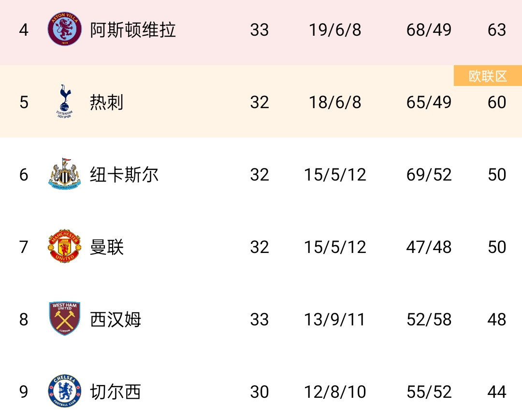Click the rank number 4
Image resolution: width=522 pixels, height=420 pixels.
(x=24, y=30)
